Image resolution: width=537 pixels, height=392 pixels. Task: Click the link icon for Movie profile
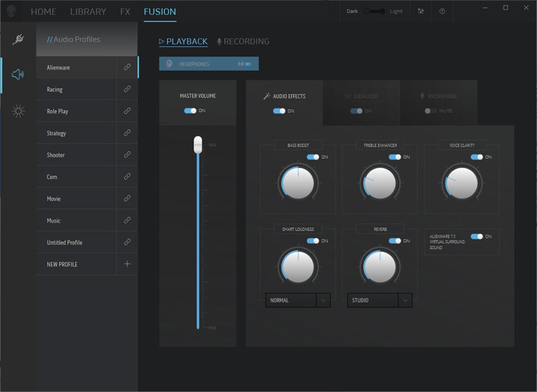click(127, 199)
